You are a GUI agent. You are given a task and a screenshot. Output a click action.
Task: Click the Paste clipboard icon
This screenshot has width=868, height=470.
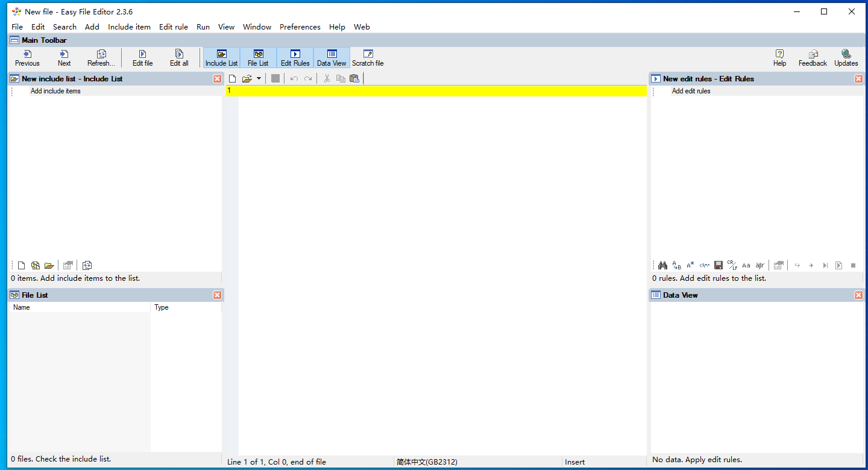[354, 78]
